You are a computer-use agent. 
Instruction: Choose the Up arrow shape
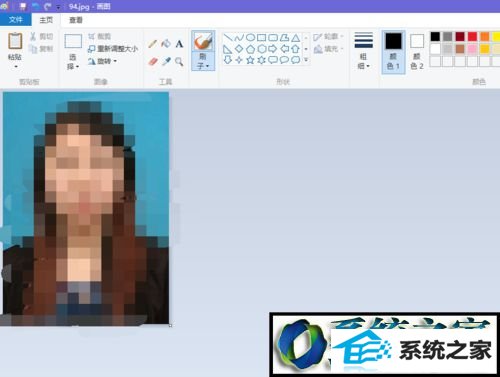point(295,49)
